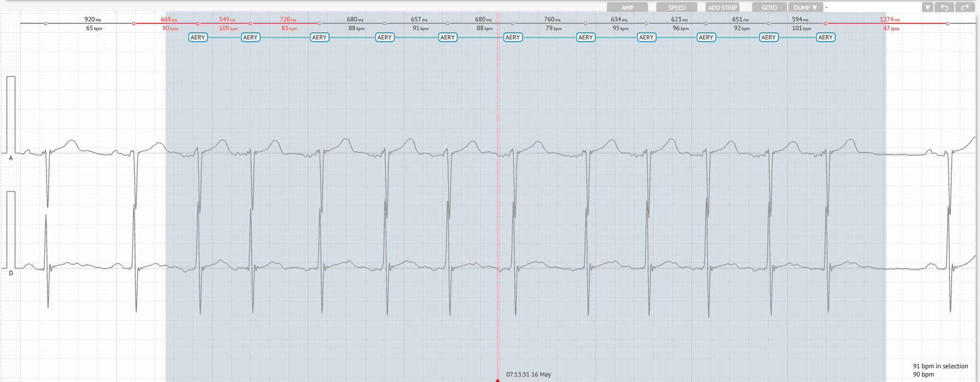Image resolution: width=980 pixels, height=382 pixels.
Task: Expand the dropdown arrow beside the text field
Action: (x=927, y=7)
